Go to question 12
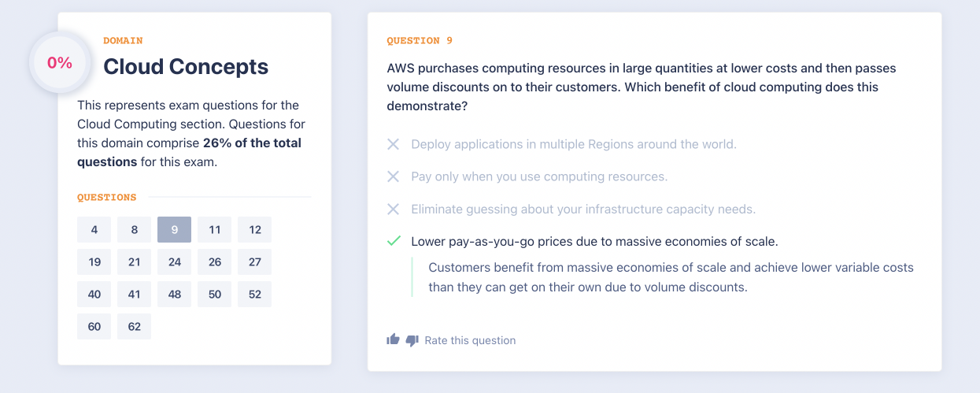The height and width of the screenshot is (393, 980). coord(255,230)
